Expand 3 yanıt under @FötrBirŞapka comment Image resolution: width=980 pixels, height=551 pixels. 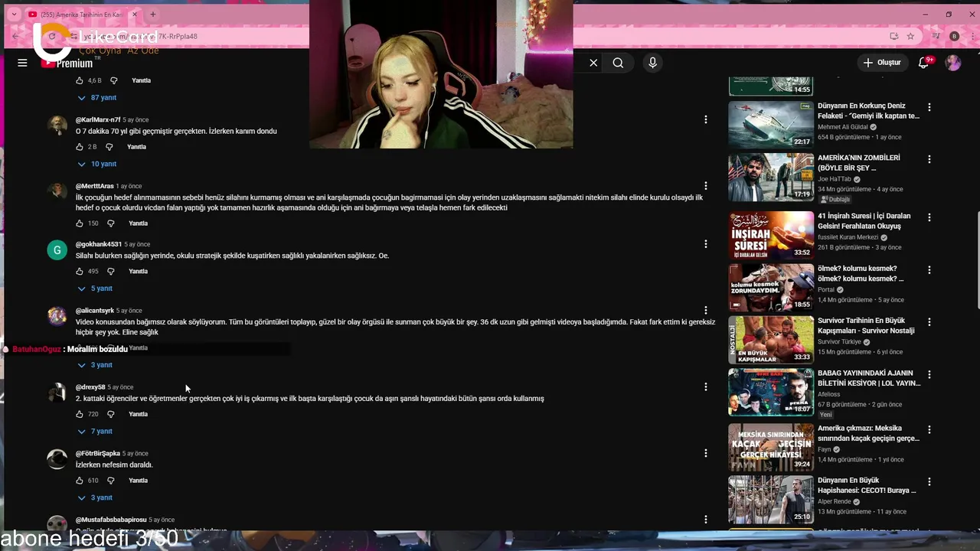coord(95,497)
